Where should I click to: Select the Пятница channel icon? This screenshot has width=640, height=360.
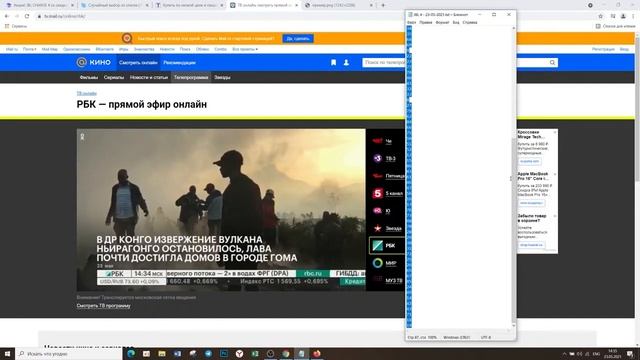coord(378,176)
